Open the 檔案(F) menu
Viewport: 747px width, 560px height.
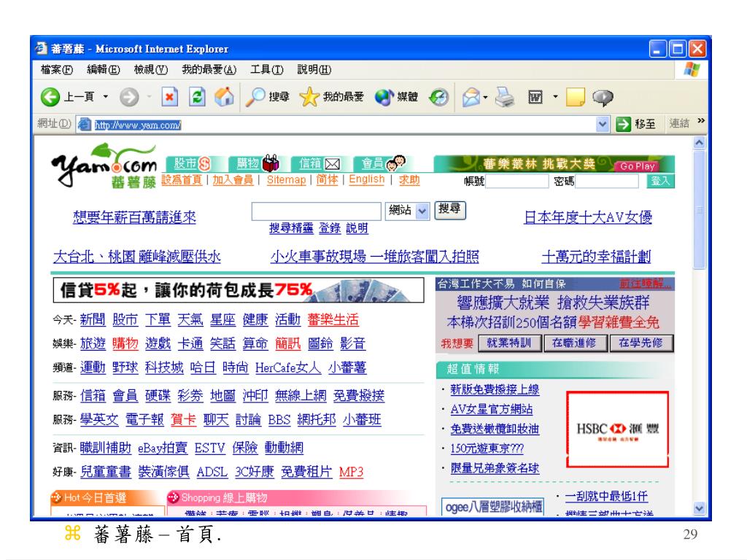57,69
